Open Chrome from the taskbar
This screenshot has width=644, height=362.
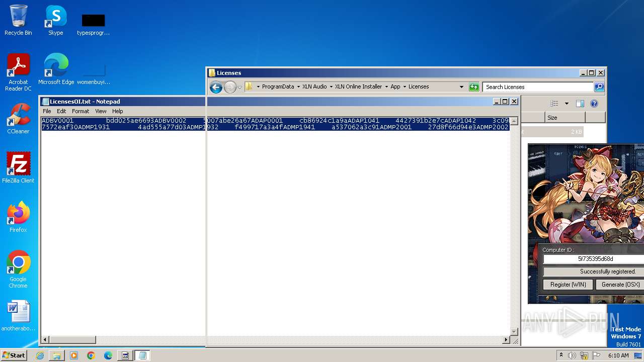(91, 355)
